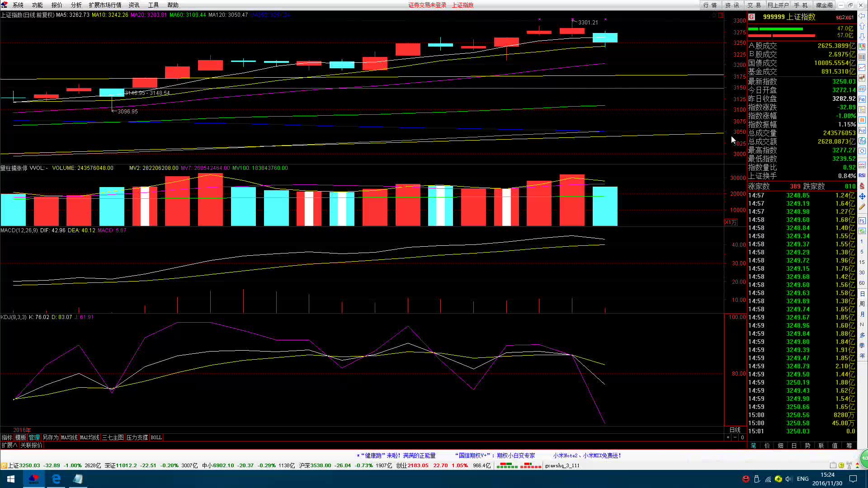This screenshot has height=488, width=868.
Task: Click the f(x) formula icon
Action: coord(862,141)
